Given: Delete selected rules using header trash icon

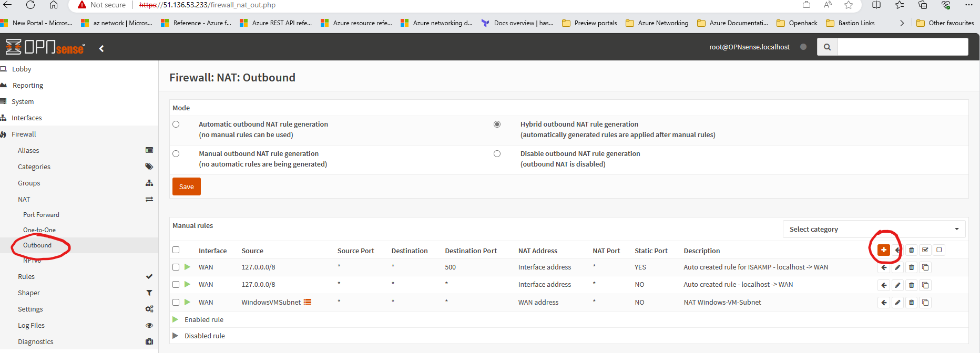Looking at the screenshot, I should coord(912,250).
